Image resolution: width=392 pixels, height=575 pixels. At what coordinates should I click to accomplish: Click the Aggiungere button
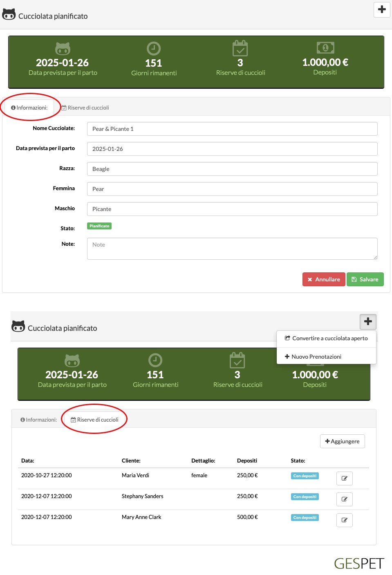coord(342,441)
